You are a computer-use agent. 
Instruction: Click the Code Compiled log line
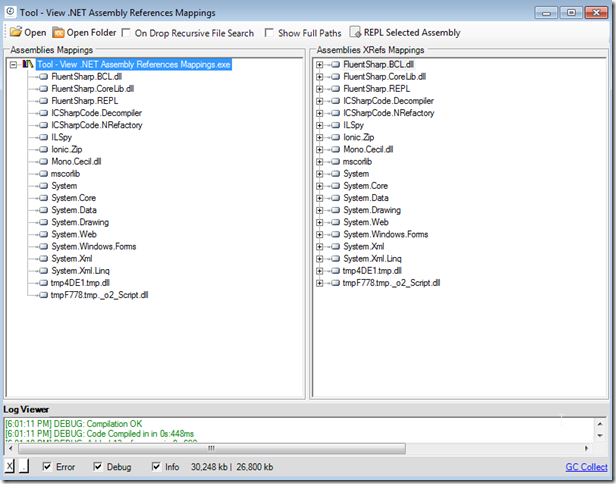click(100, 434)
